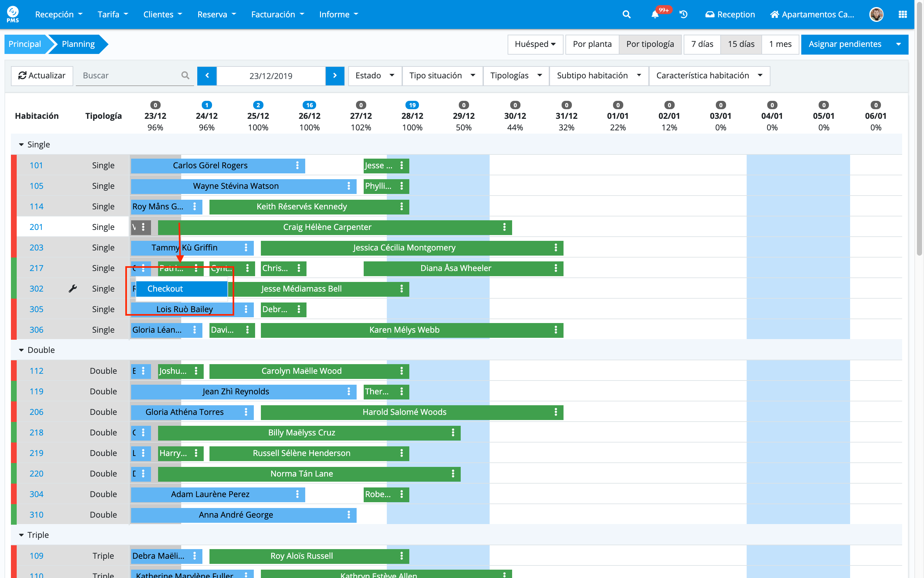The width and height of the screenshot is (924, 578).
Task: Open the Tipologías filter dropdown
Action: pyautogui.click(x=516, y=76)
